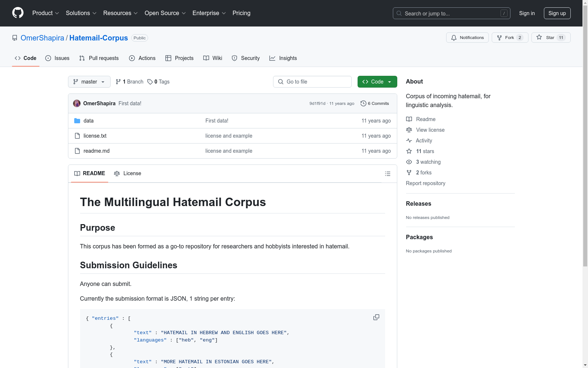Open the Hatemail-Corpus repository link
This screenshot has height=368, width=588.
98,38
